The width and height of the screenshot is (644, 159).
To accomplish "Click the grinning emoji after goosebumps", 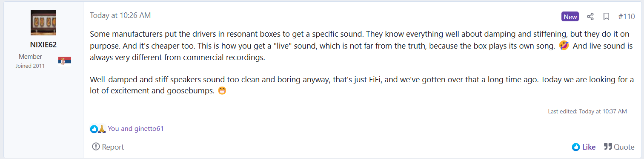I will (222, 91).
